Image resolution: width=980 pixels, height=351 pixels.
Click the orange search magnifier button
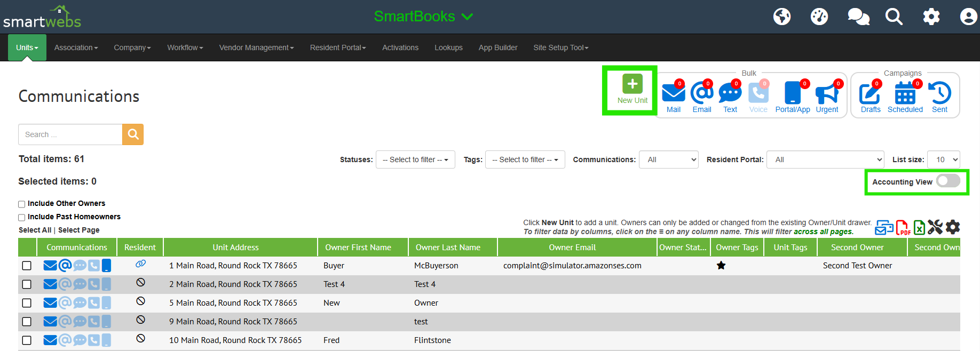133,134
